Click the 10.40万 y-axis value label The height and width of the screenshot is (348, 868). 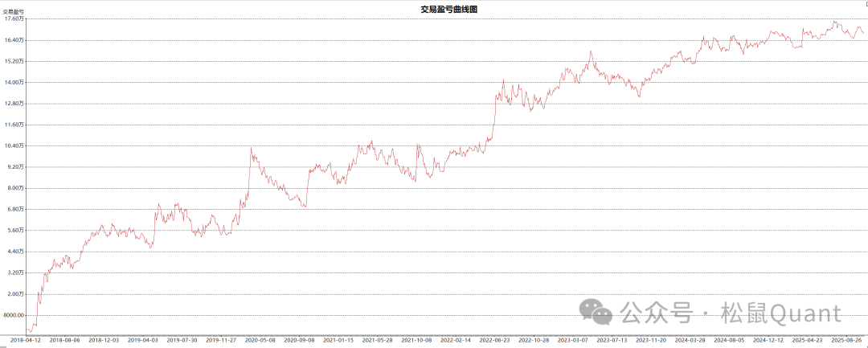pos(14,145)
